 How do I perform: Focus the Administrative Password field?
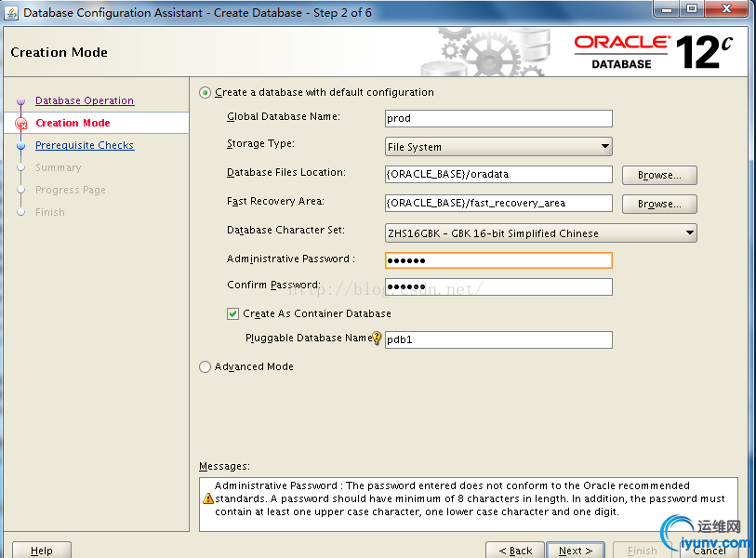click(x=498, y=260)
